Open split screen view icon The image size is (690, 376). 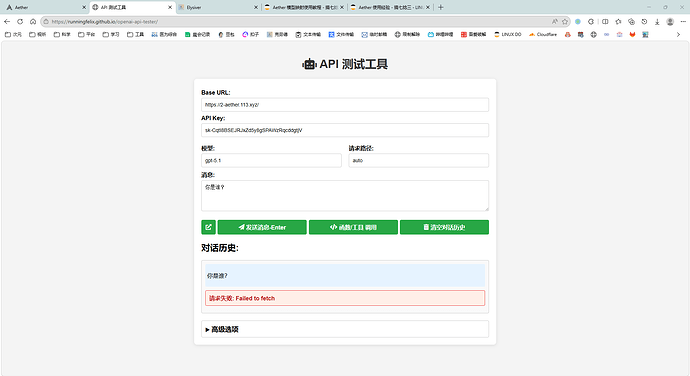click(605, 22)
